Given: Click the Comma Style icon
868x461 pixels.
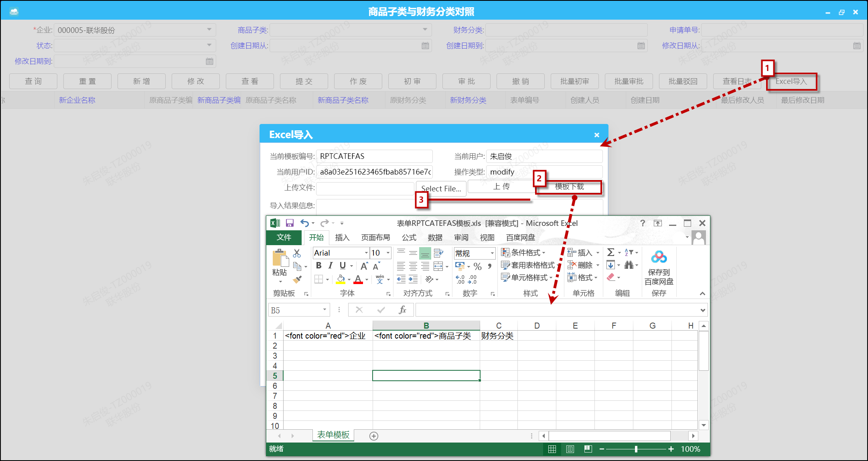Looking at the screenshot, I should 490,266.
